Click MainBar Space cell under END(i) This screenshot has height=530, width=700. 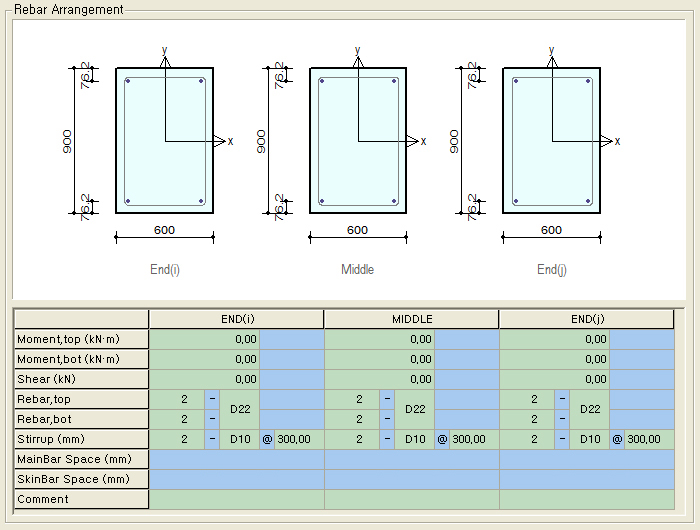237,459
